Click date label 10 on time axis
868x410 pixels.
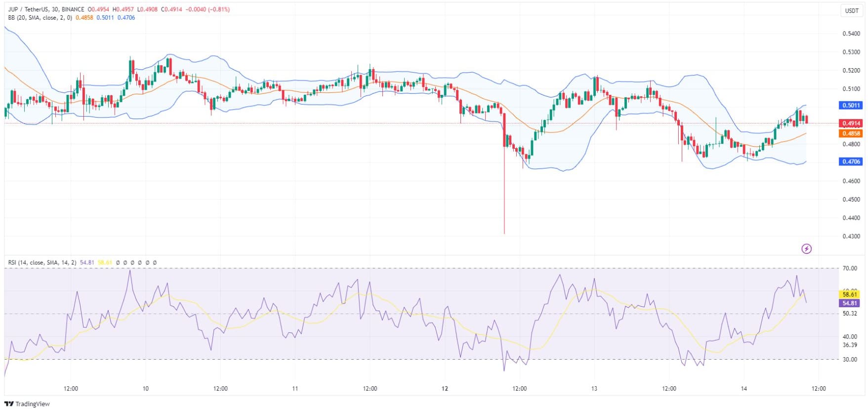pos(145,388)
